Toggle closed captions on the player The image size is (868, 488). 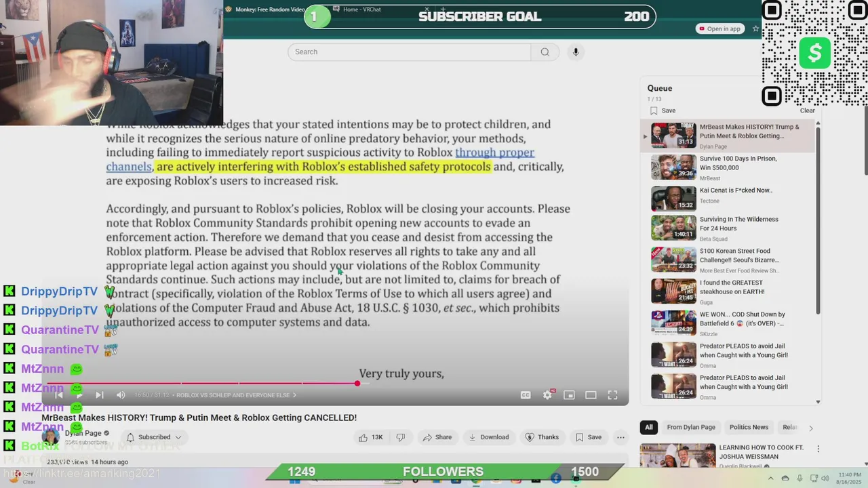[x=526, y=395]
